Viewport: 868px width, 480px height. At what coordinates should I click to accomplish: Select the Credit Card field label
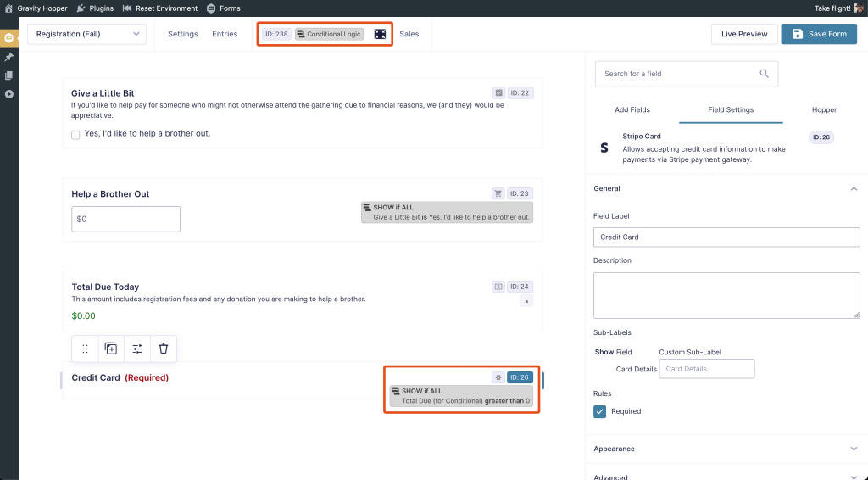[96, 377]
